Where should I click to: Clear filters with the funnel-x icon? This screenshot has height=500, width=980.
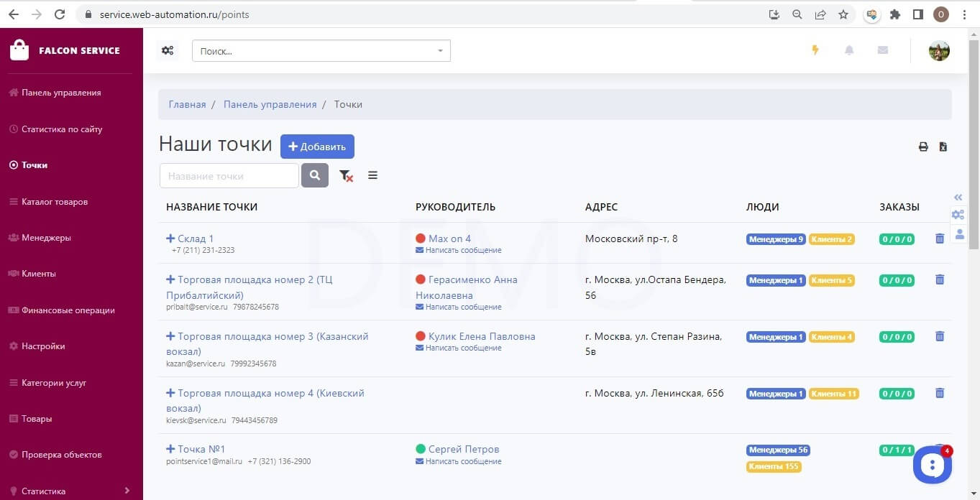(x=346, y=175)
